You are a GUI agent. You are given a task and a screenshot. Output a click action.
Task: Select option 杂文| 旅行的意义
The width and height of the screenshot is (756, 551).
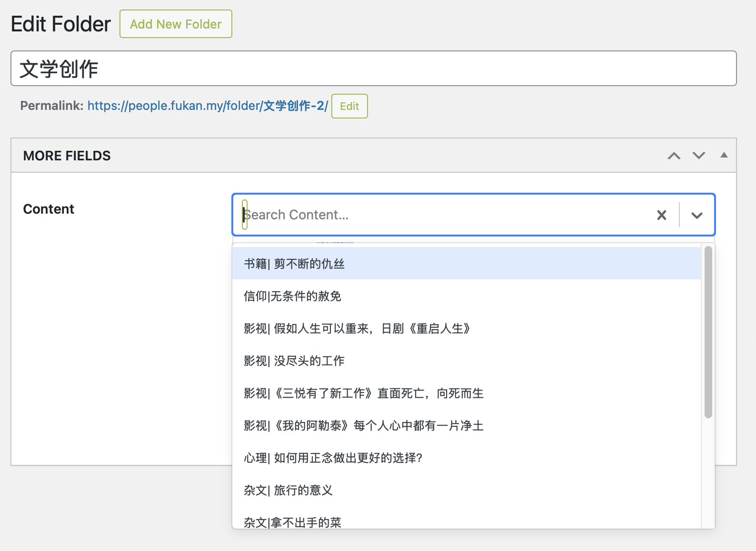288,490
